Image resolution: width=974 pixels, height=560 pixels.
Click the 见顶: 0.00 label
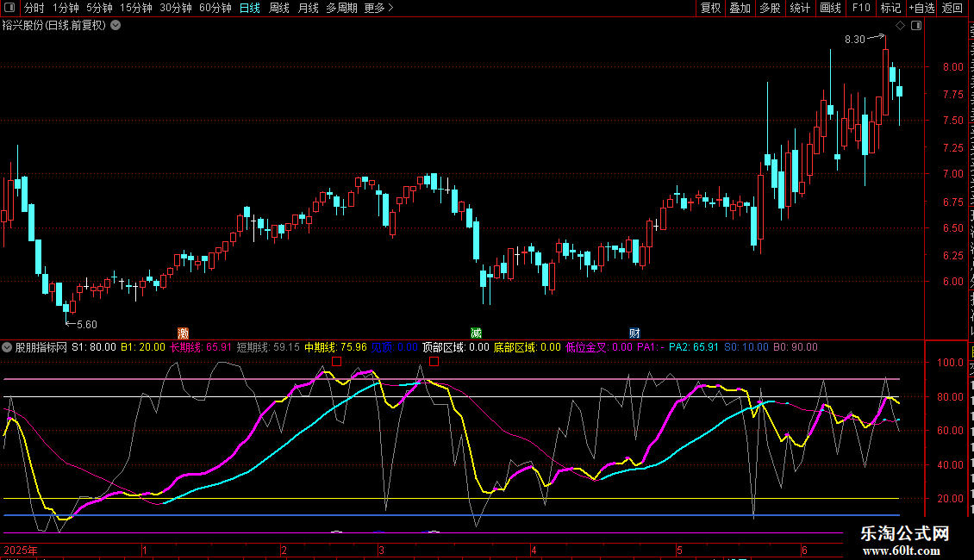pos(395,347)
